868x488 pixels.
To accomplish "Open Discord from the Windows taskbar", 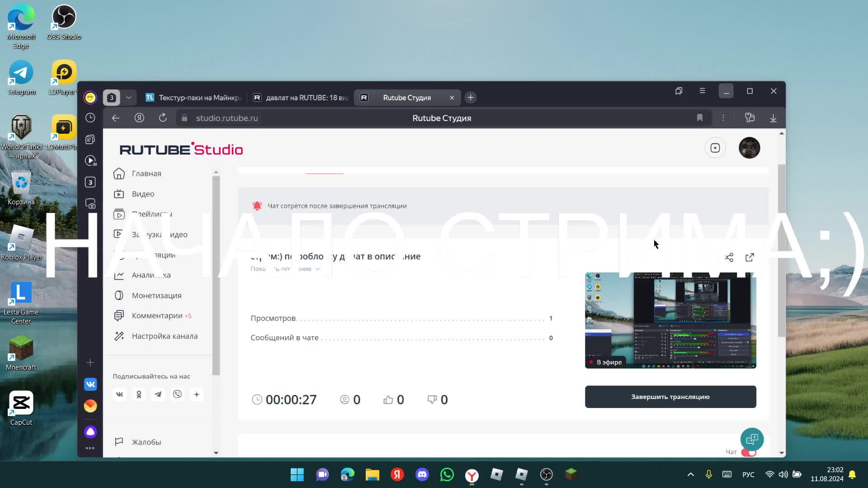I will point(422,474).
